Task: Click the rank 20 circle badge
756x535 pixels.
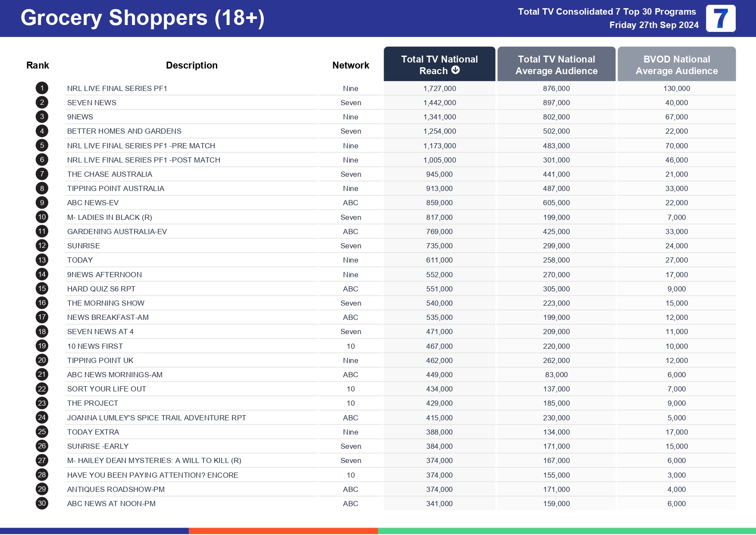Action: [42, 360]
